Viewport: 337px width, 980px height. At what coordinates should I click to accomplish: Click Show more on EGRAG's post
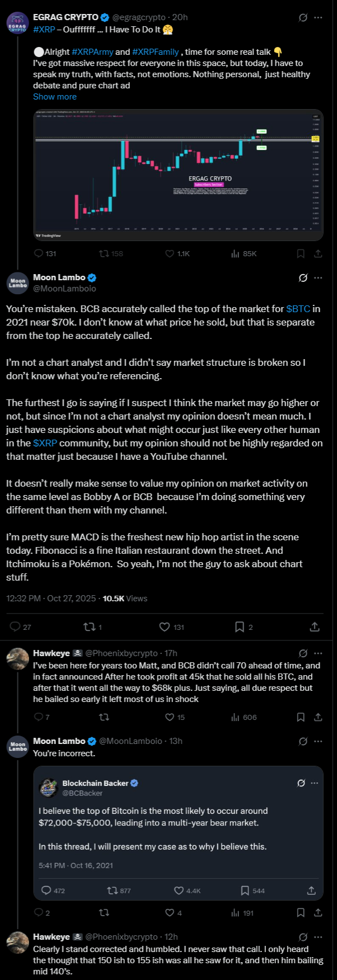(55, 96)
